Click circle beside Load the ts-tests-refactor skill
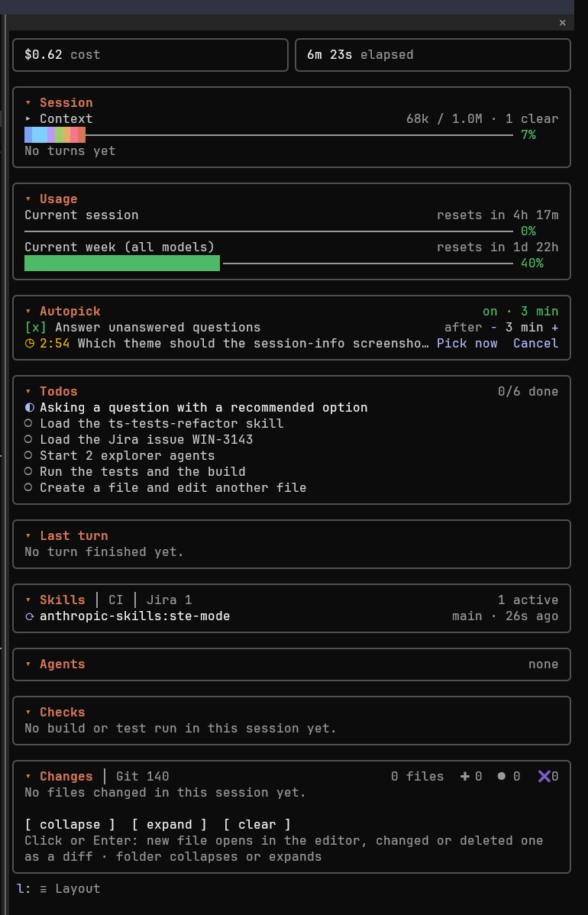The height and width of the screenshot is (915, 588). pos(28,424)
